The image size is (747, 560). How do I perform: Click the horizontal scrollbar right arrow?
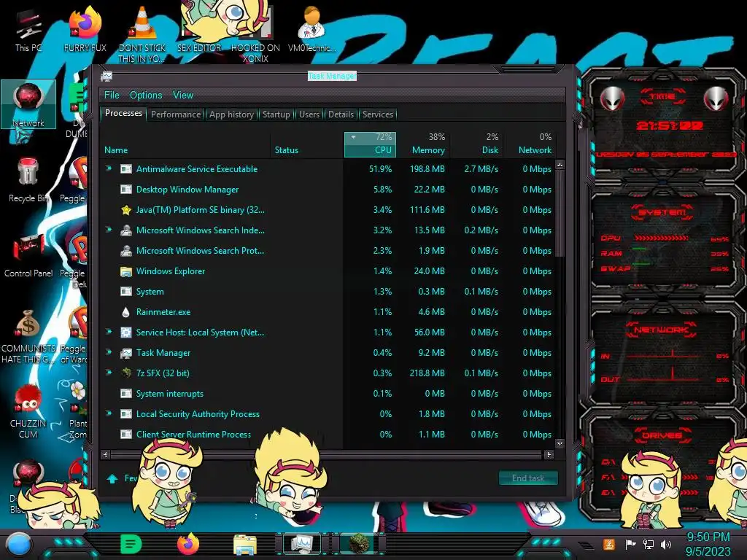(x=549, y=455)
